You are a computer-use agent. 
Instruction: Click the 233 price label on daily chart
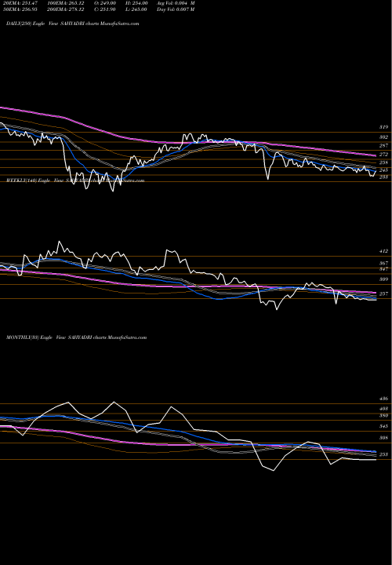click(383, 177)
